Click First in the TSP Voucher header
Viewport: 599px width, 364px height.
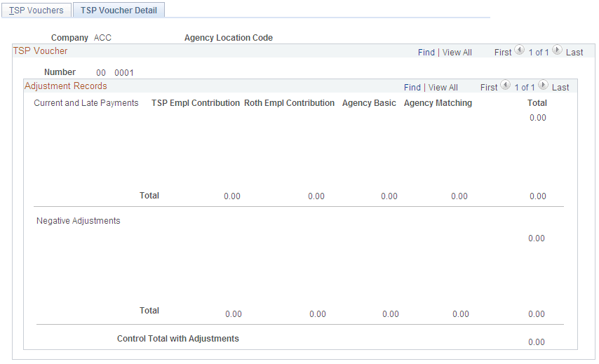pos(503,53)
